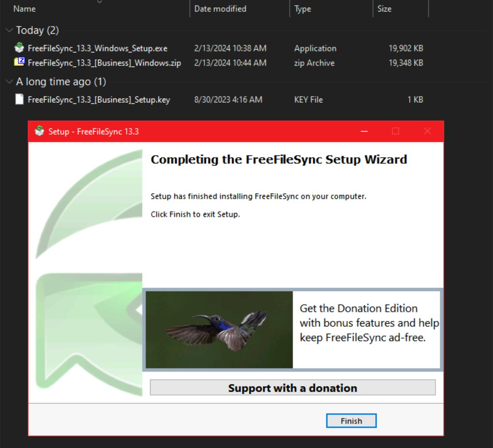This screenshot has width=493, height=448.
Task: Click the Business Windows.zip archive icon
Action: point(19,62)
